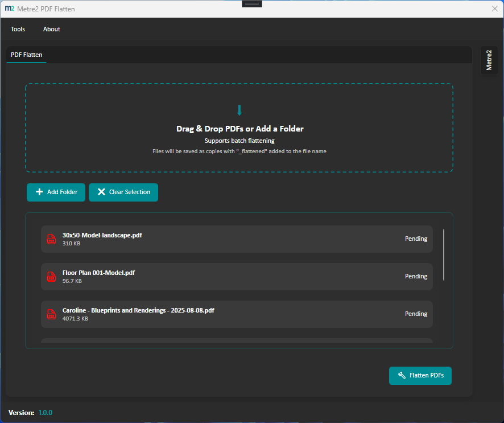Click the X icon on Clear Selection
The image size is (504, 423).
101,192
